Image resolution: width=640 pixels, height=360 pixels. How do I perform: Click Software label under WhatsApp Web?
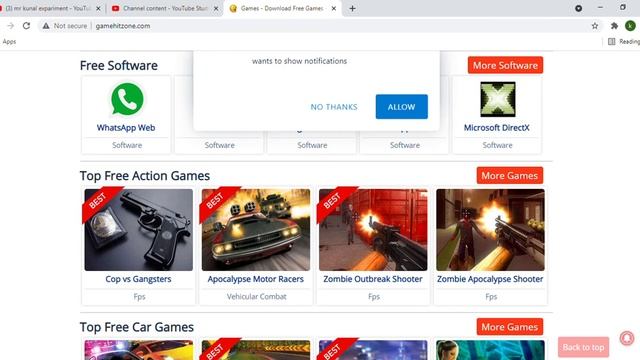coord(127,145)
